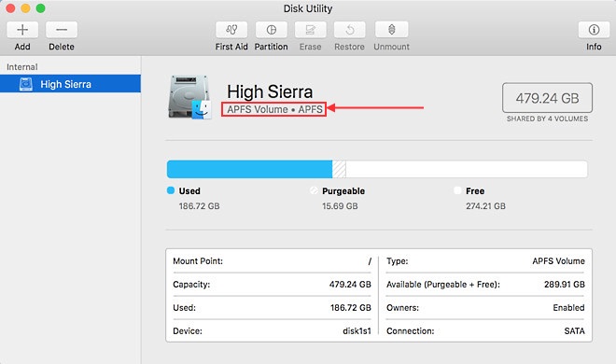Click the Purgeable legend label

(x=343, y=191)
